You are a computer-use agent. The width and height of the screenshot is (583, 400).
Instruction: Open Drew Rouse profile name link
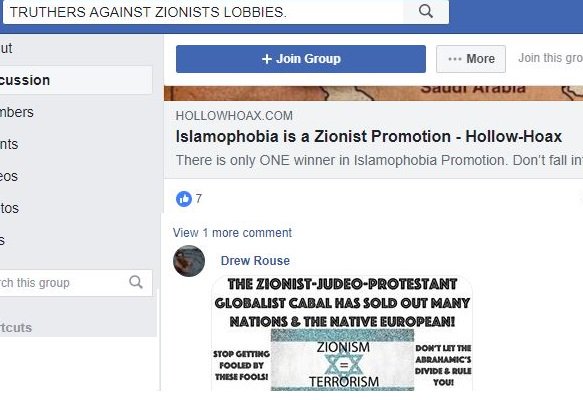click(255, 261)
